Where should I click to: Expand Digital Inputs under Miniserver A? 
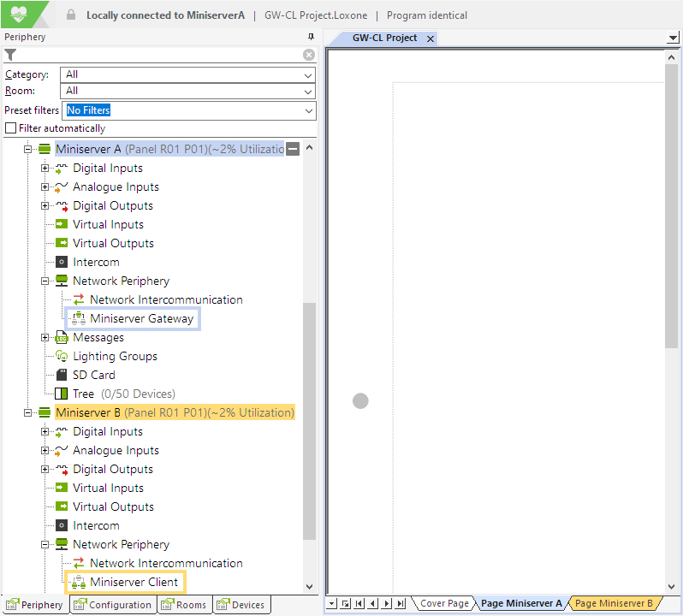(45, 168)
